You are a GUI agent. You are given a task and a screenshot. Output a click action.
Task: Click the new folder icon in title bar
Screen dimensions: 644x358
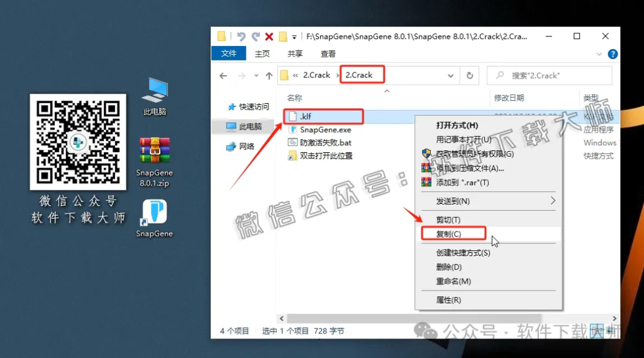[283, 36]
